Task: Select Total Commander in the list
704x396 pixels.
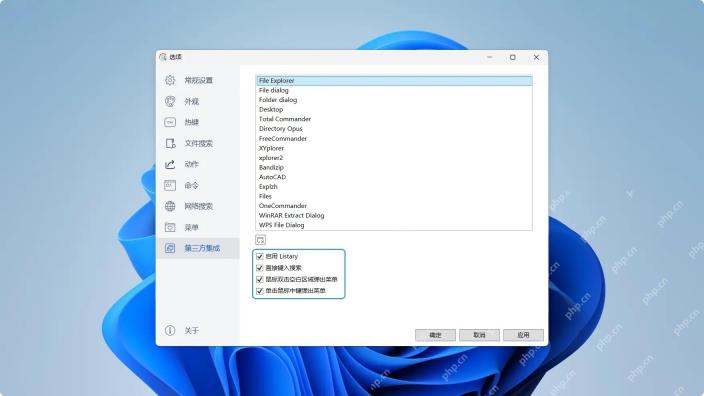Action: (394, 119)
